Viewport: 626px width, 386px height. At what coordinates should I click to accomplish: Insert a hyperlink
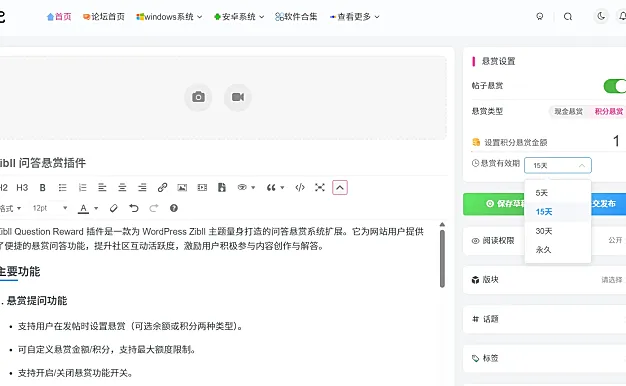pyautogui.click(x=162, y=188)
